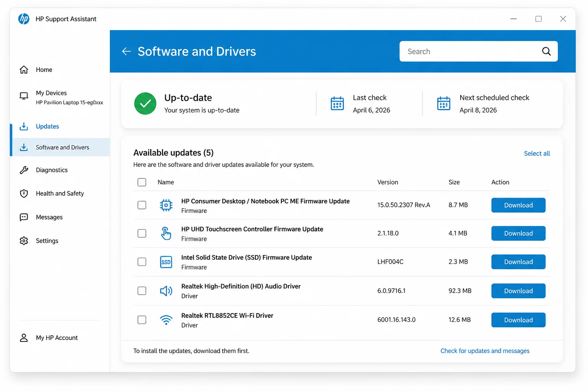Click the 6.0.9716.1 version cell

coord(391,291)
